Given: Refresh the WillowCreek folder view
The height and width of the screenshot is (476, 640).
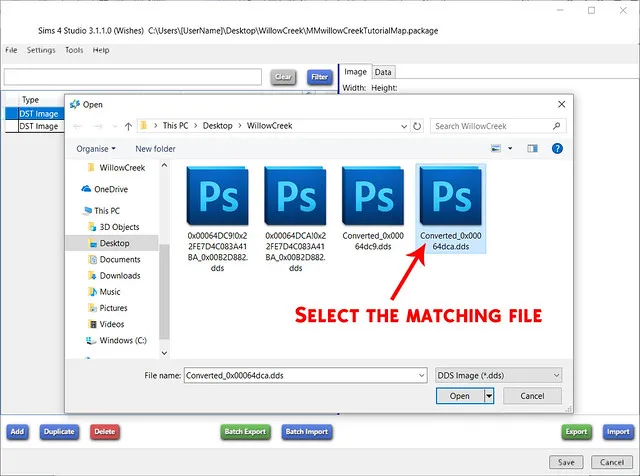Looking at the screenshot, I should point(417,126).
